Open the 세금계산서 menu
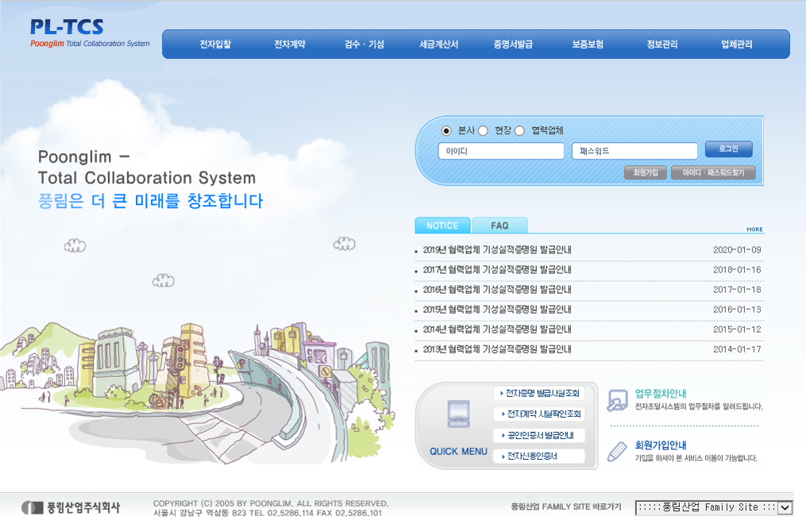This screenshot has height=532, width=806. pos(439,44)
